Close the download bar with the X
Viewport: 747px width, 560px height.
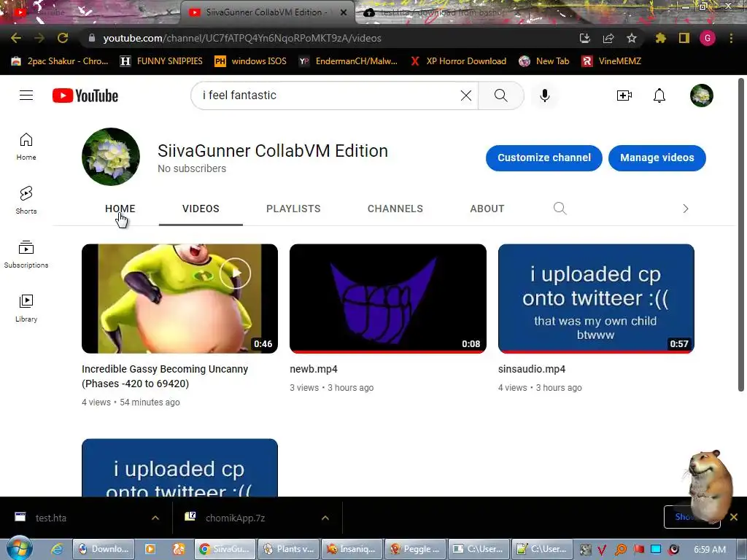(x=734, y=517)
